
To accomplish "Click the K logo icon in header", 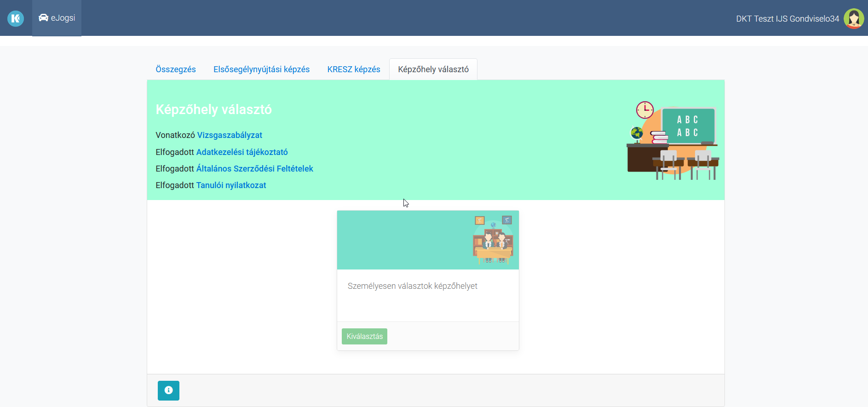I will 16,18.
